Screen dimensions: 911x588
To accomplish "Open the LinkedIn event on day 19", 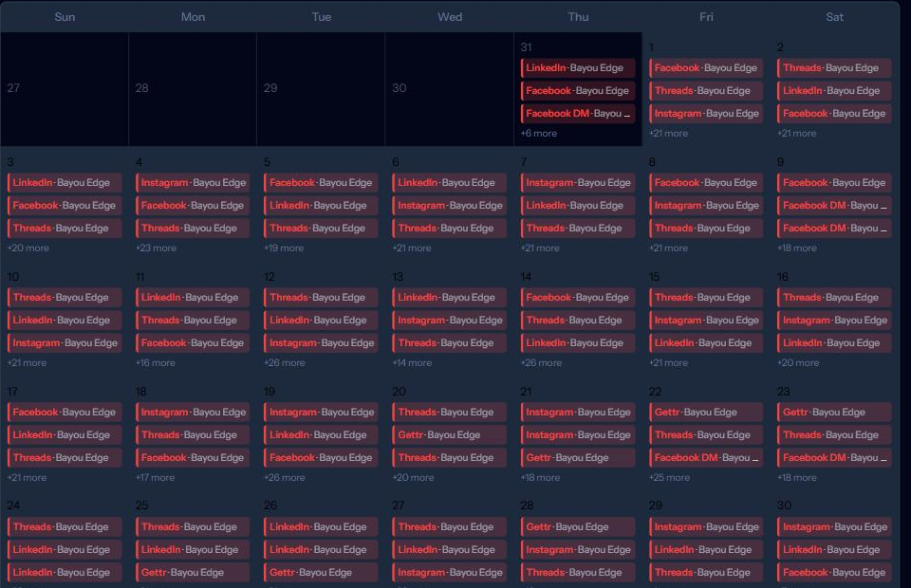I will pos(322,434).
